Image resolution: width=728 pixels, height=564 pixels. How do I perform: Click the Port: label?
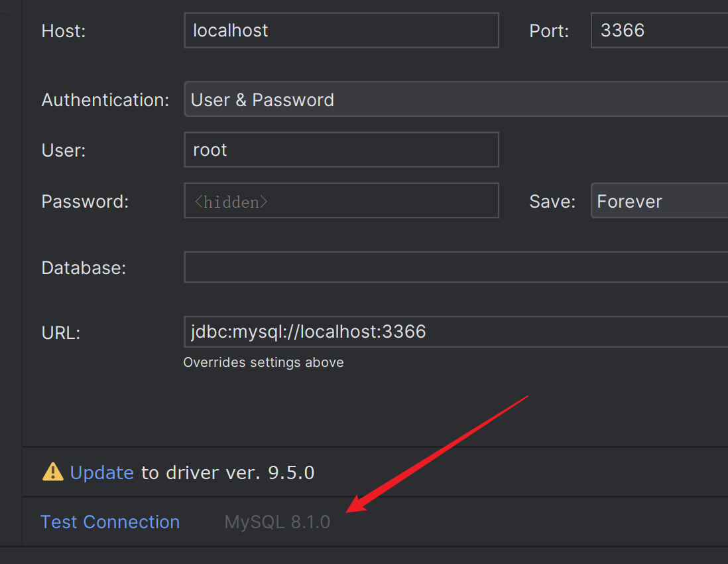coord(549,31)
